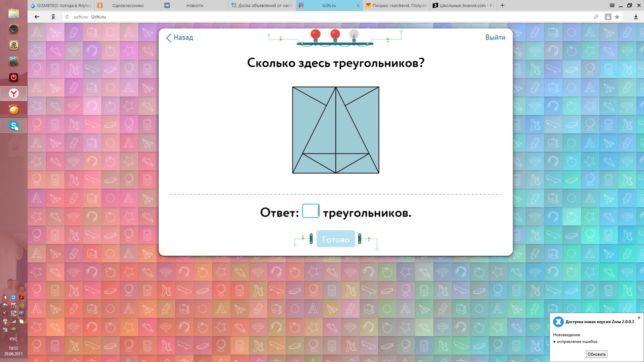Open Skype from the taskbar

14,126
